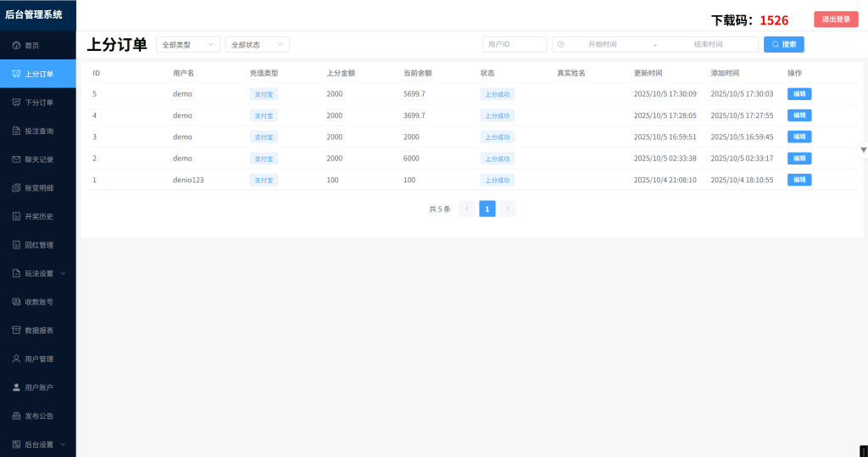The width and height of the screenshot is (868, 457).
Task: Click the 发布公告 sidebar icon
Action: 16,415
